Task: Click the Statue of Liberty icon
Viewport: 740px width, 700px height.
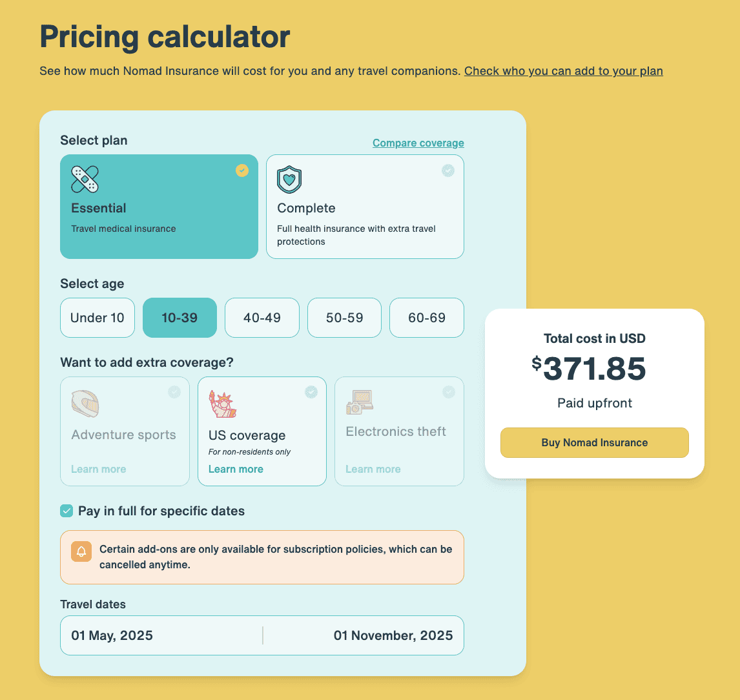Action: pos(222,404)
